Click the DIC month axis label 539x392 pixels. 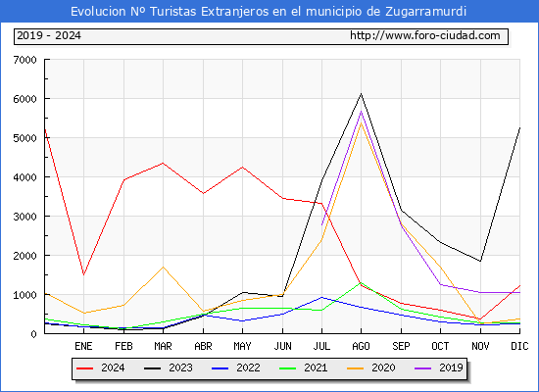[519, 346]
